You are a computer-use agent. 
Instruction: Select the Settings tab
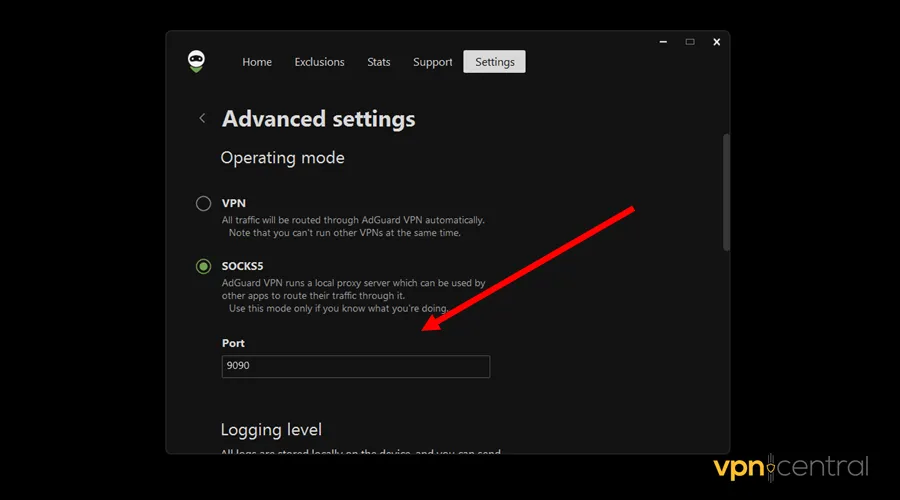(494, 61)
